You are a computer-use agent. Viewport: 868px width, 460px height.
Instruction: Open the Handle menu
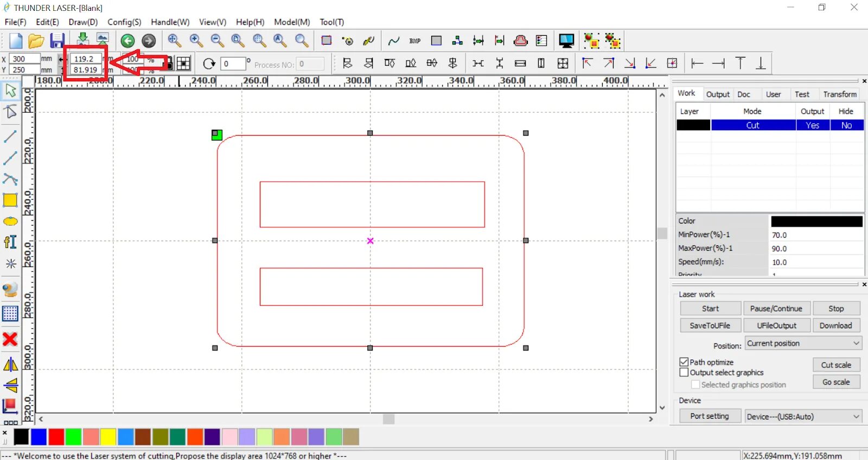click(170, 22)
